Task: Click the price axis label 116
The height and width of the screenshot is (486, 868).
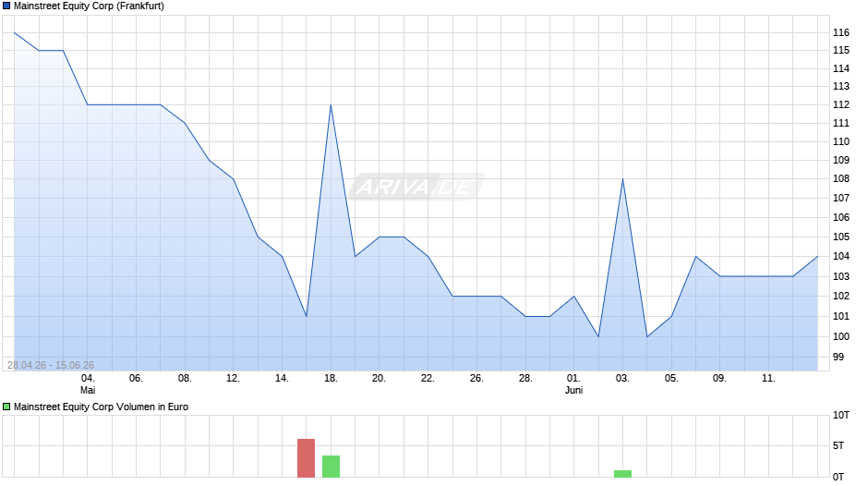Action: coord(841,32)
